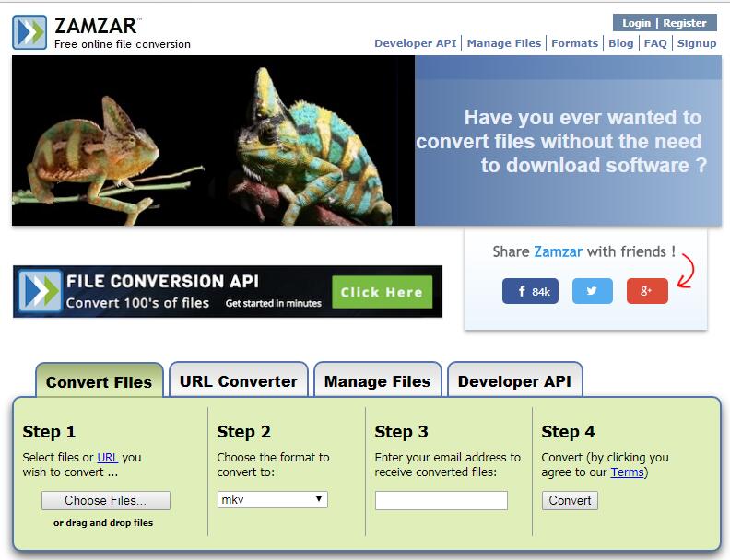Select the Developer API tab

pos(514,381)
